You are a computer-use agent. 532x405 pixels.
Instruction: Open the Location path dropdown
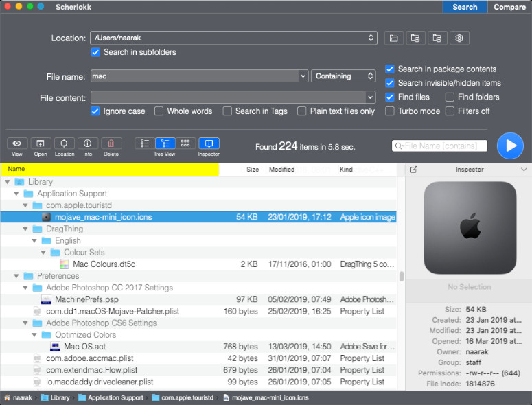click(x=371, y=38)
